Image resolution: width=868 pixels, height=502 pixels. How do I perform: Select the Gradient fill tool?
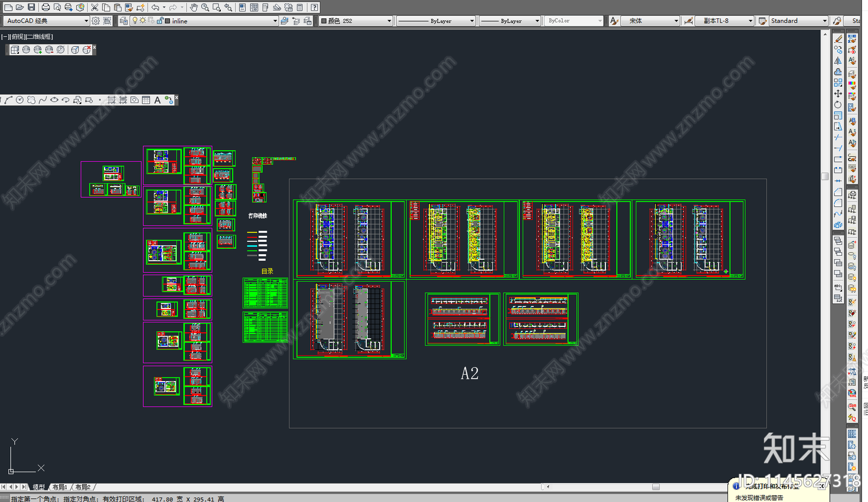click(123, 100)
